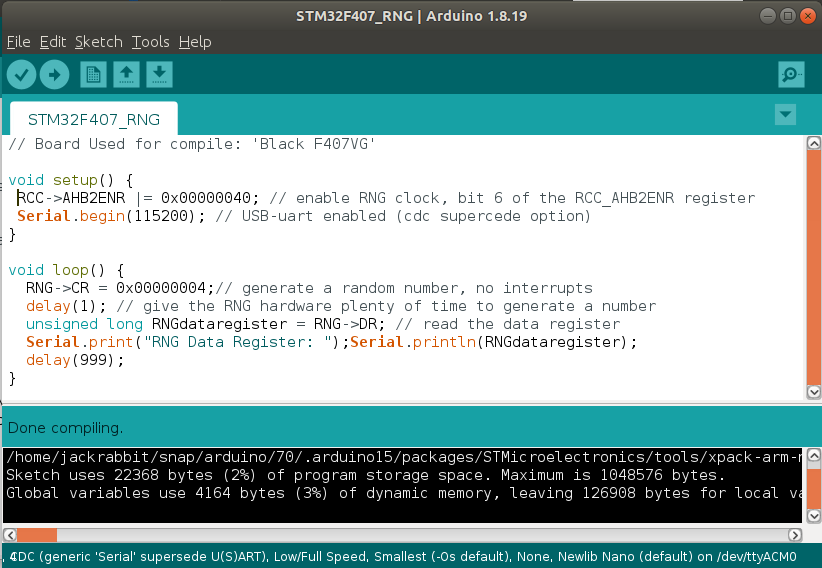Click the console horizontal scroll left arrow

9,535
